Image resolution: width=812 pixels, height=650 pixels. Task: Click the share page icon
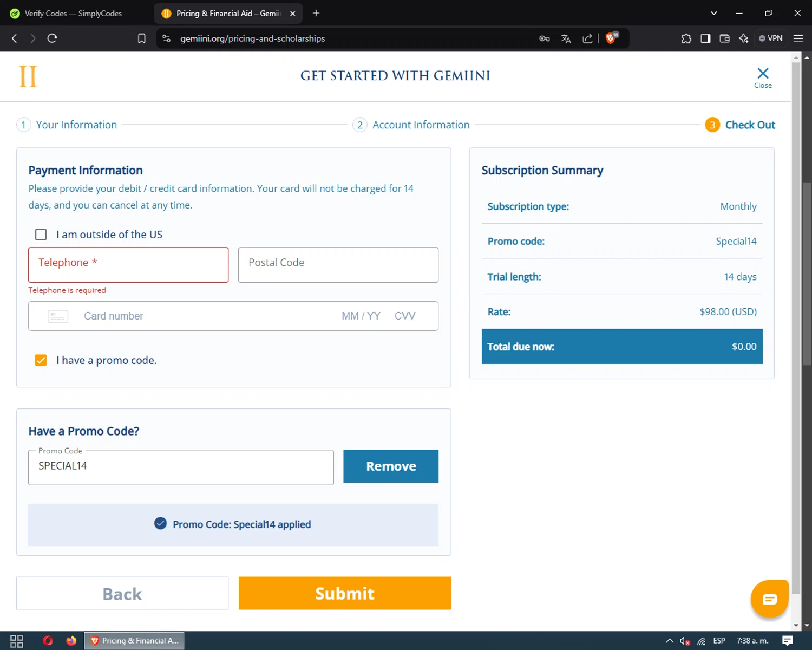tap(587, 38)
